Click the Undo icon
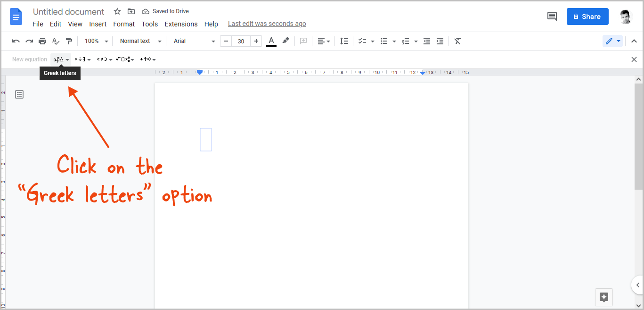 coord(16,41)
